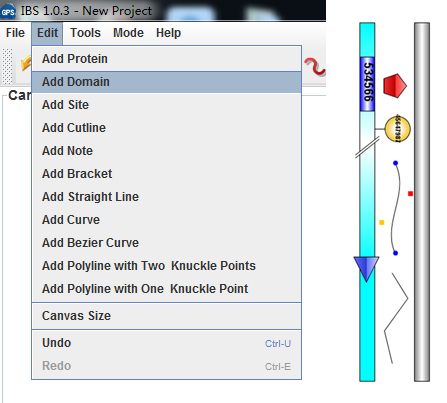Viewport: 447px width, 403px height.
Task: Click the GPS application logo icon
Action: [x=8, y=12]
